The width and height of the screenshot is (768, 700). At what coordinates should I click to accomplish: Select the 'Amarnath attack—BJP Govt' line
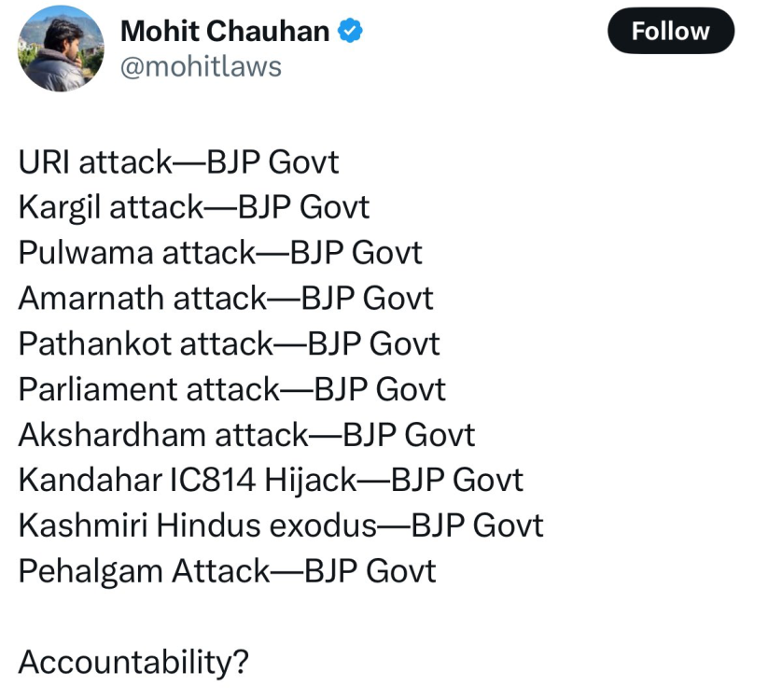(226, 299)
